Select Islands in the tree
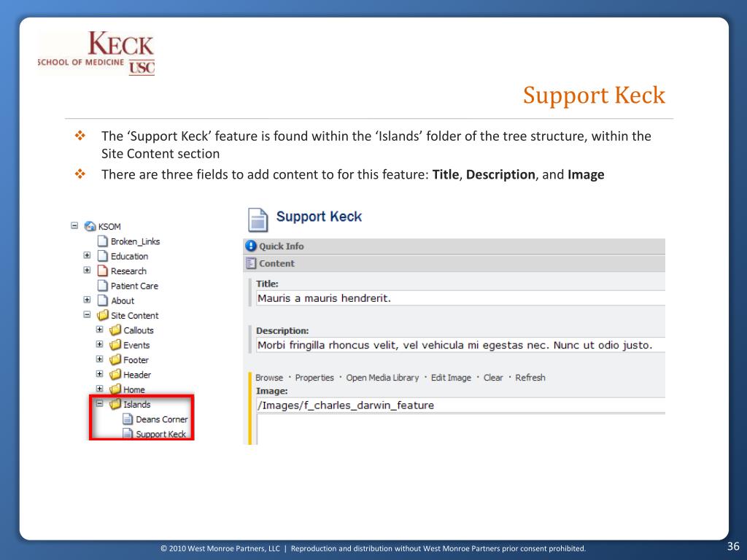 coord(137,404)
